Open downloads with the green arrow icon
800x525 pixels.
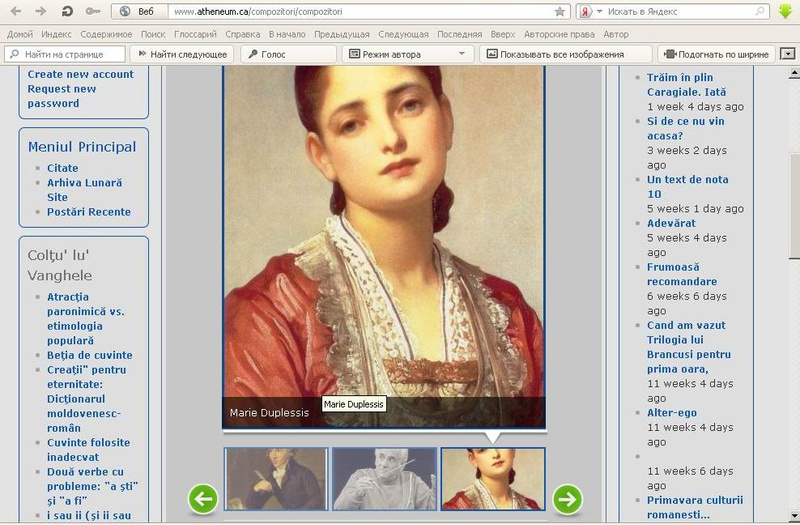[x=787, y=12]
